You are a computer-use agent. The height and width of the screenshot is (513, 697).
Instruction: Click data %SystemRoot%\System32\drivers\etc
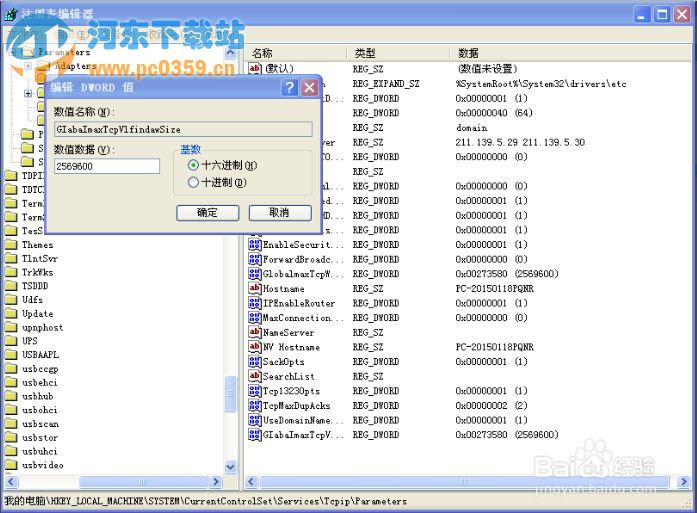click(x=541, y=84)
